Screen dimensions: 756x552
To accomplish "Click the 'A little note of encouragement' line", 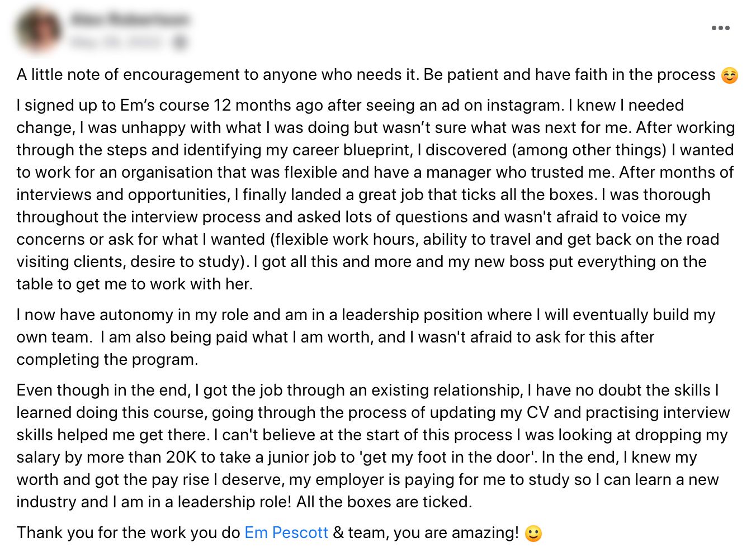I will pyautogui.click(x=366, y=74).
